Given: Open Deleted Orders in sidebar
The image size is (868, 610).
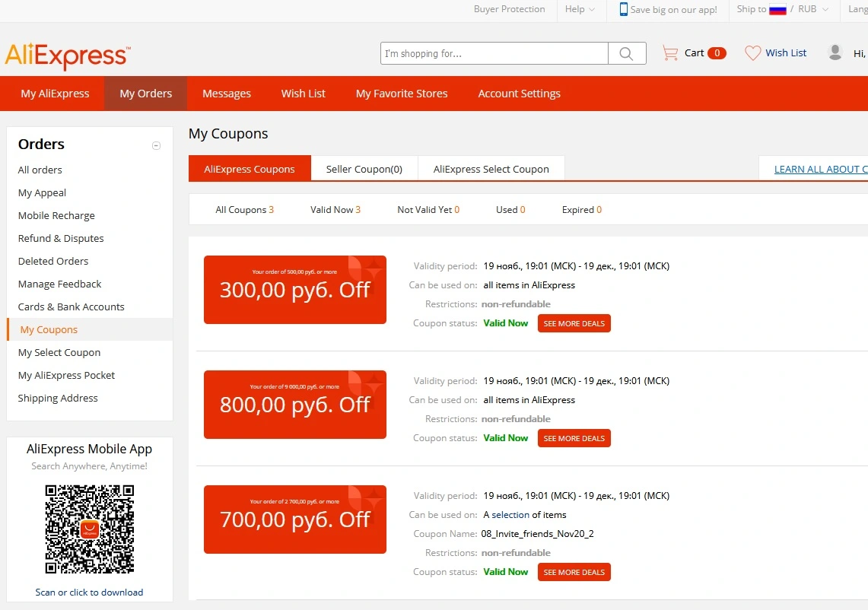Looking at the screenshot, I should click(53, 261).
